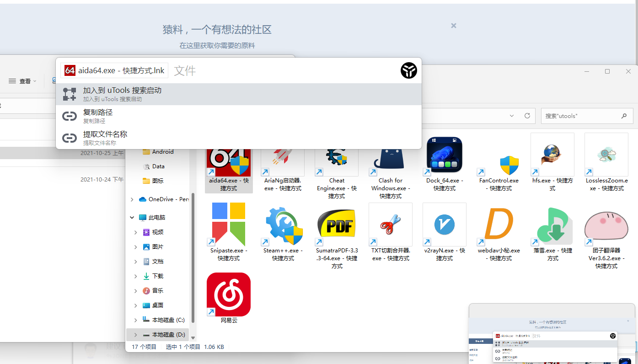Screen dimensions: 638x364
Task: Open the address bar history dropdown
Action: (x=513, y=116)
